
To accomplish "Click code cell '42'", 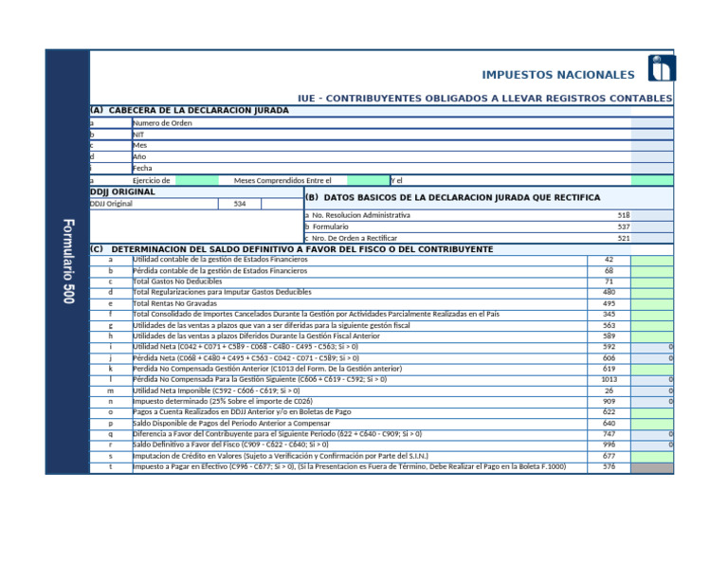I will point(610,260).
